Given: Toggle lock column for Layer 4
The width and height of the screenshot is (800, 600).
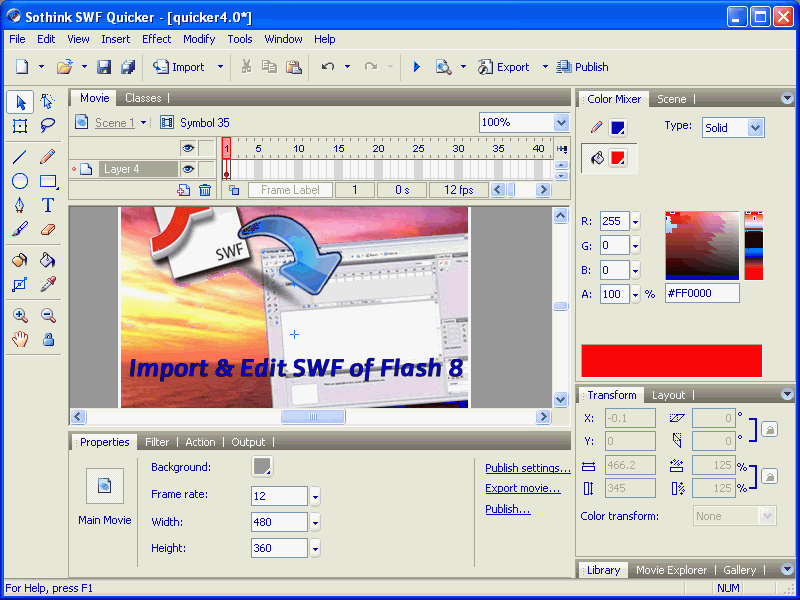Looking at the screenshot, I should (207, 169).
